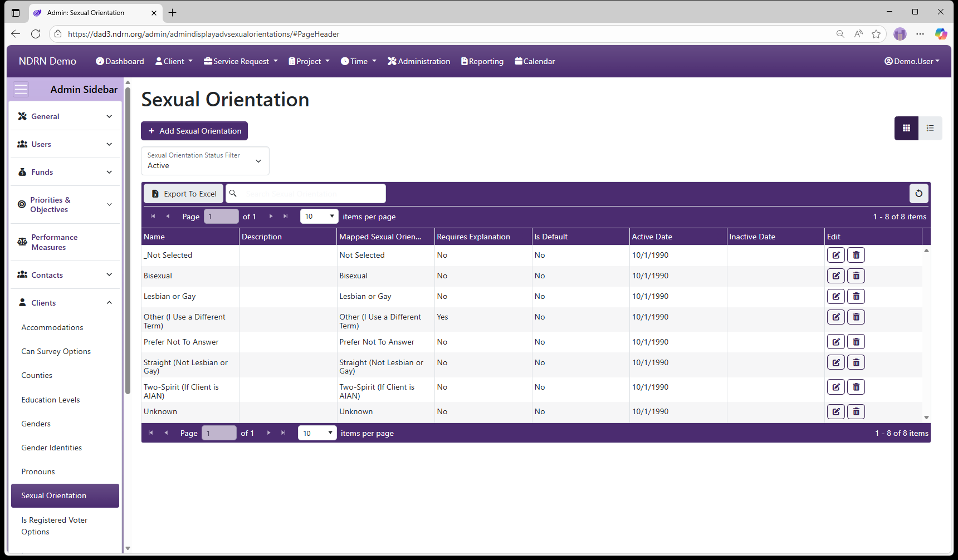958x560 pixels.
Task: Expand the Funds sidebar section
Action: point(65,172)
